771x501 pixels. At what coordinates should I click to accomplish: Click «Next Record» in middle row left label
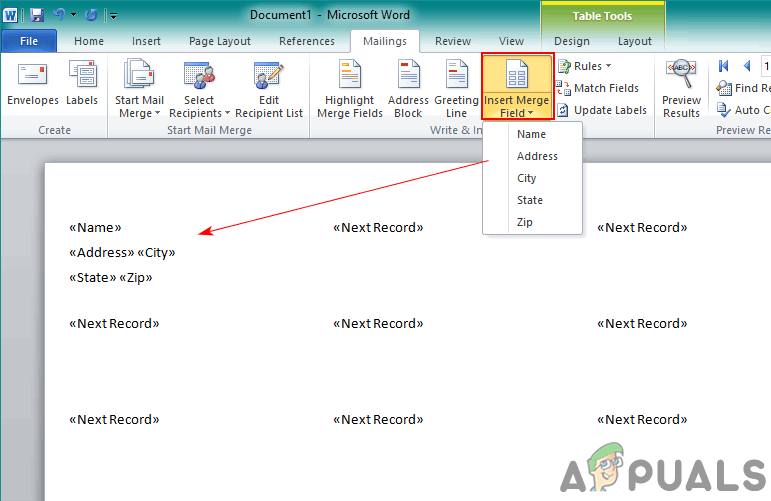(114, 324)
